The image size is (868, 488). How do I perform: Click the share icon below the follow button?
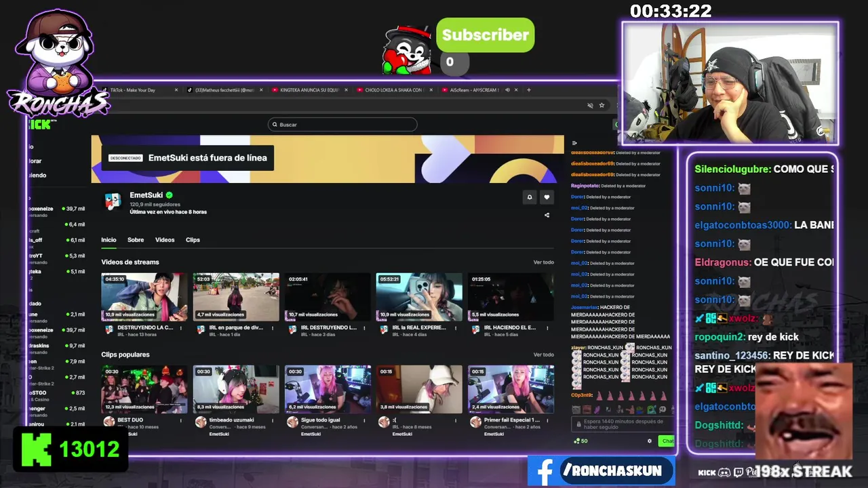click(547, 216)
